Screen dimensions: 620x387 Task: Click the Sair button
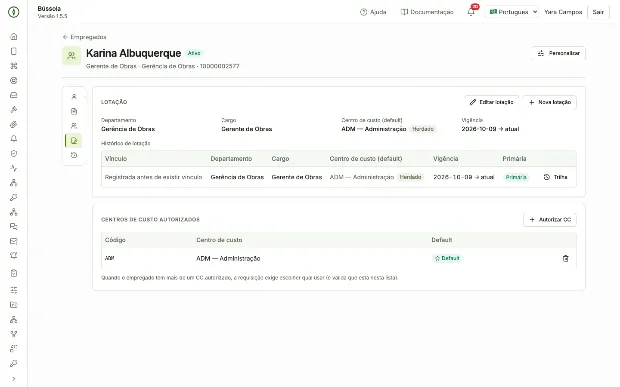[x=598, y=12]
